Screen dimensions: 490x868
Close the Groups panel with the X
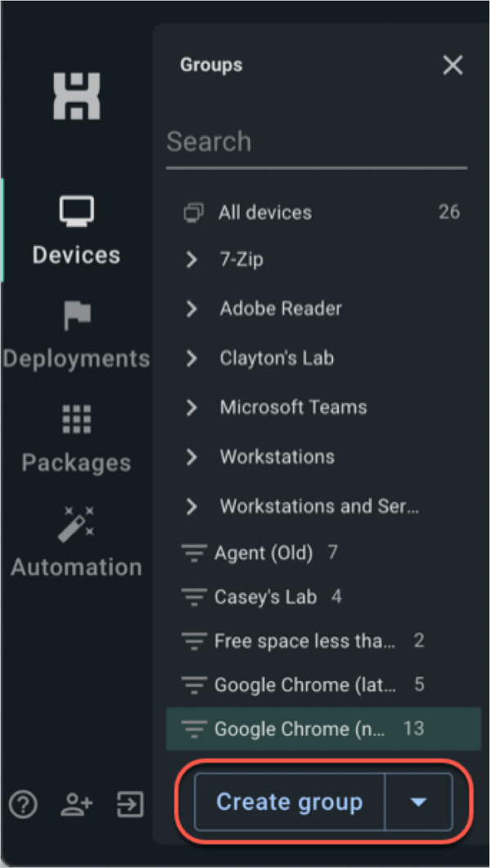click(x=452, y=65)
